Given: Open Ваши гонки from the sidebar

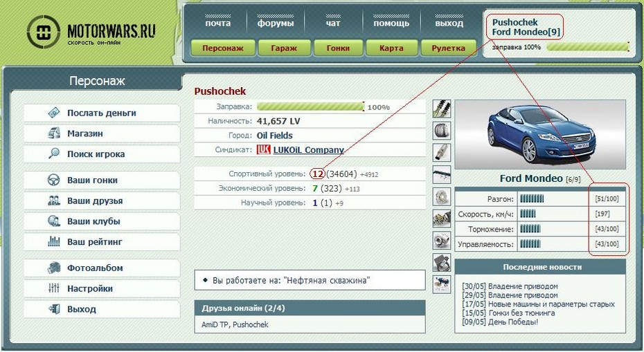Looking at the screenshot, I should [102, 180].
